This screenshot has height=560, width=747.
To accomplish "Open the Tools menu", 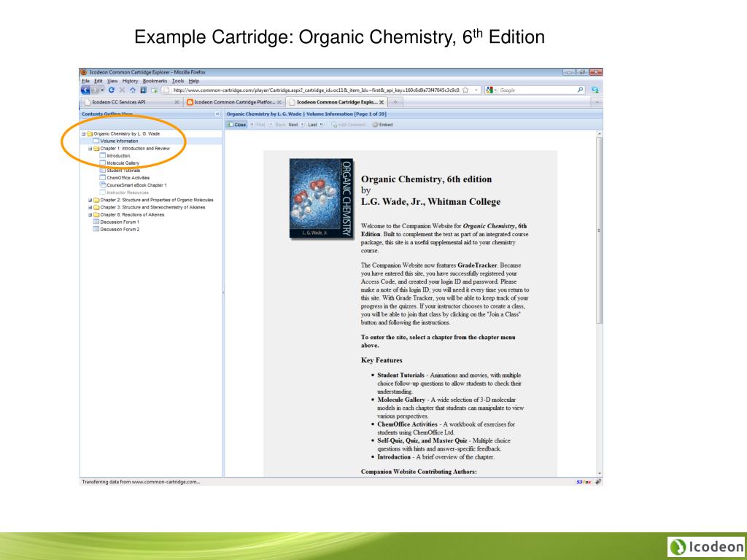I will coord(178,81).
